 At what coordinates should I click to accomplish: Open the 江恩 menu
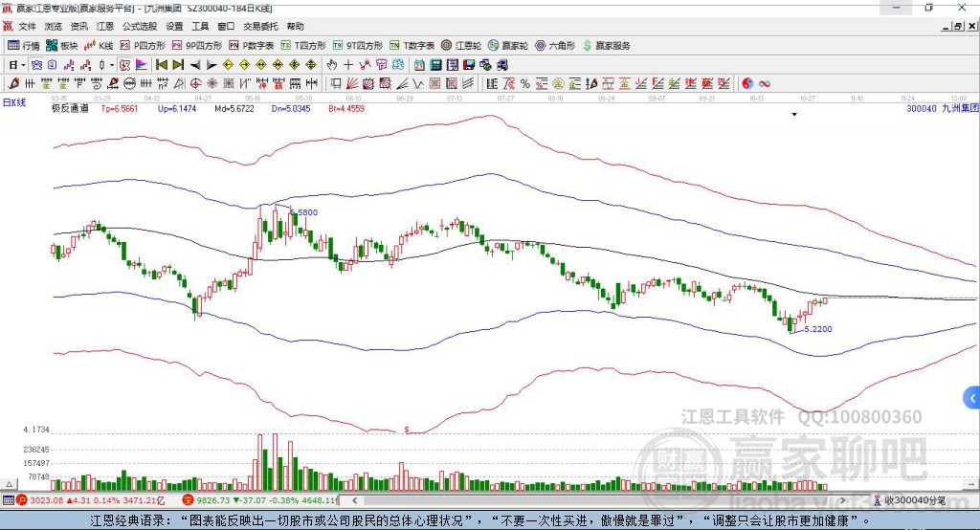pos(105,26)
